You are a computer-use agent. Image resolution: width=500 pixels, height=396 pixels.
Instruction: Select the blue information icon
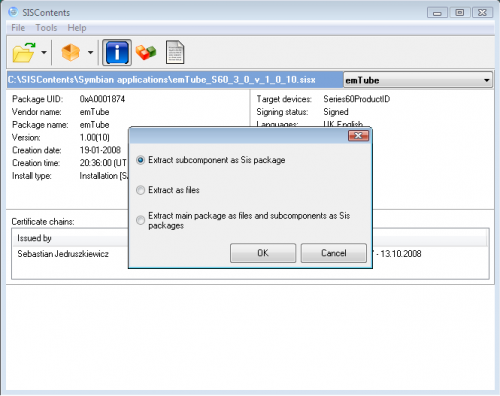click(117, 52)
